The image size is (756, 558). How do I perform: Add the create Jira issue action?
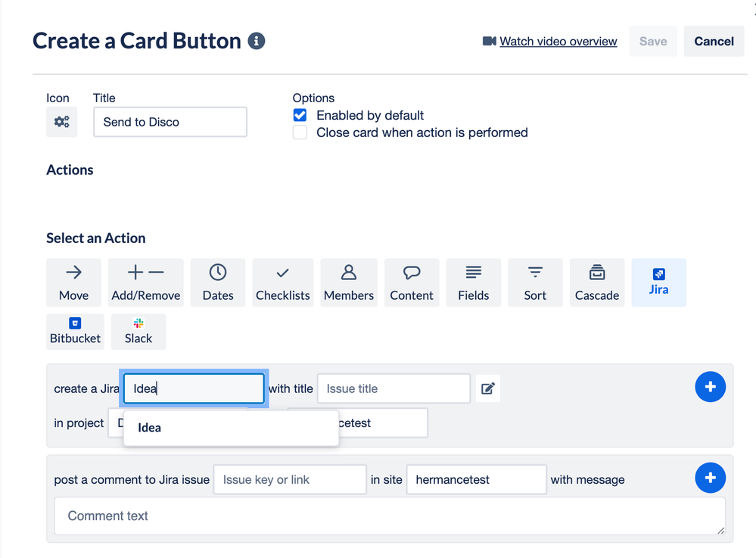click(710, 387)
